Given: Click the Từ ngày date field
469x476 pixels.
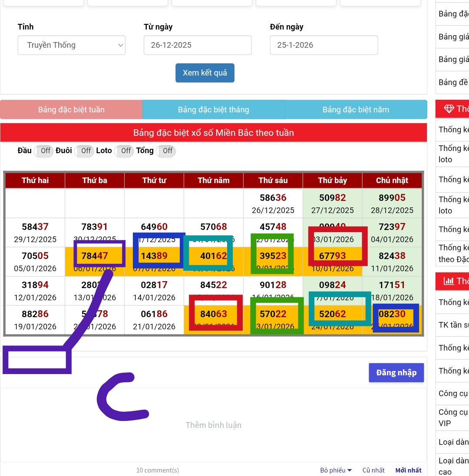Looking at the screenshot, I should [x=198, y=45].
